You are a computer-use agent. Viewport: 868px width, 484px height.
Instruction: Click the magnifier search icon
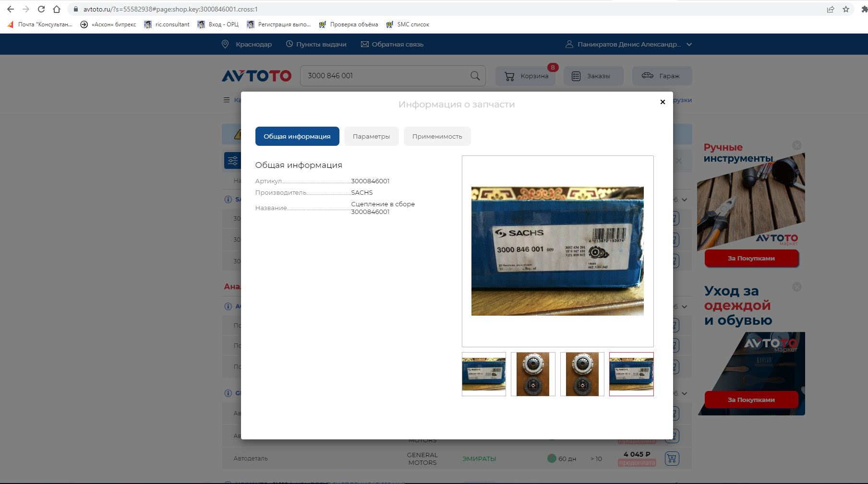[x=475, y=76]
